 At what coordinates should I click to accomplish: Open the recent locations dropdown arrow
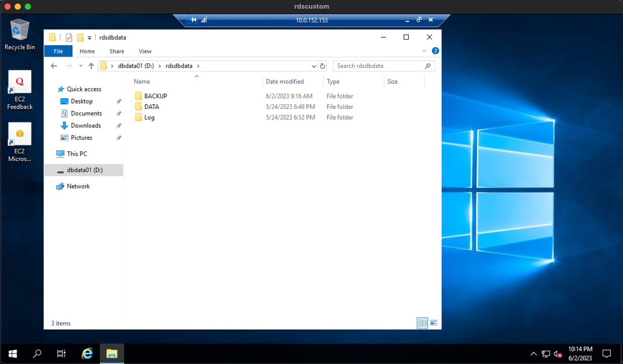pos(81,66)
